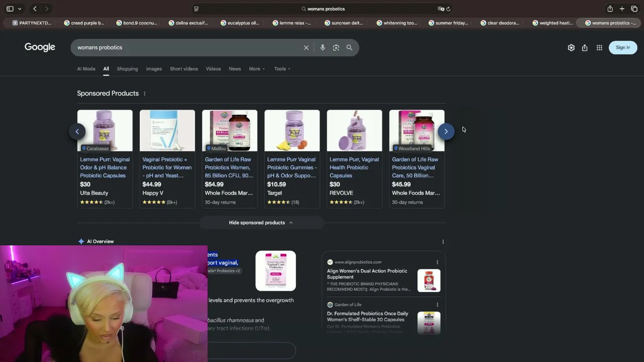
Task: Submit search with the magnifying glass
Action: point(349,48)
